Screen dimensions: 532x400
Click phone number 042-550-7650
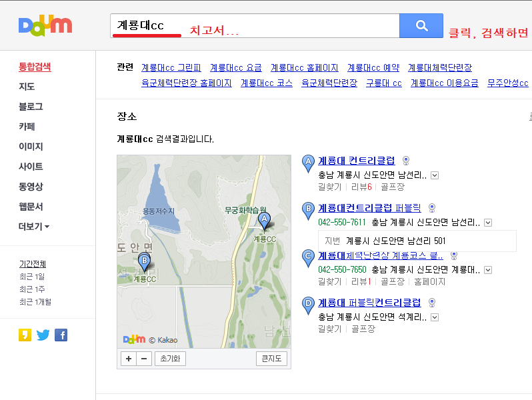tap(342, 270)
